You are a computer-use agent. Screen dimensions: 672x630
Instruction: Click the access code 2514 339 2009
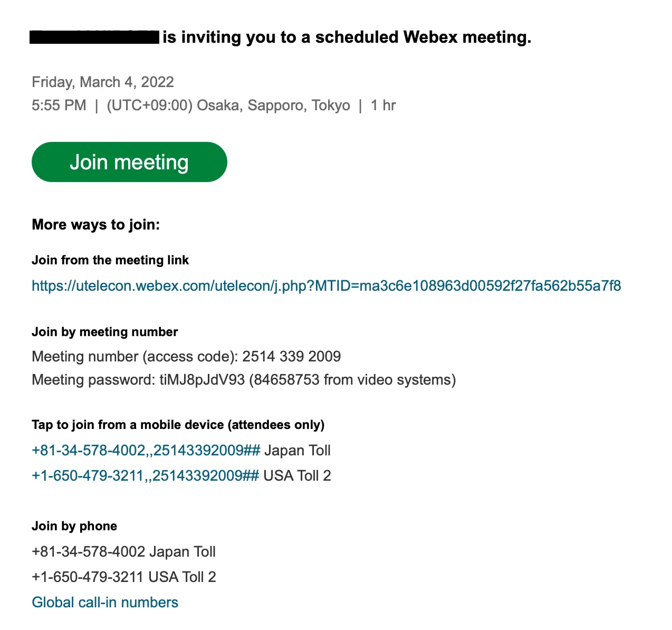pos(291,357)
